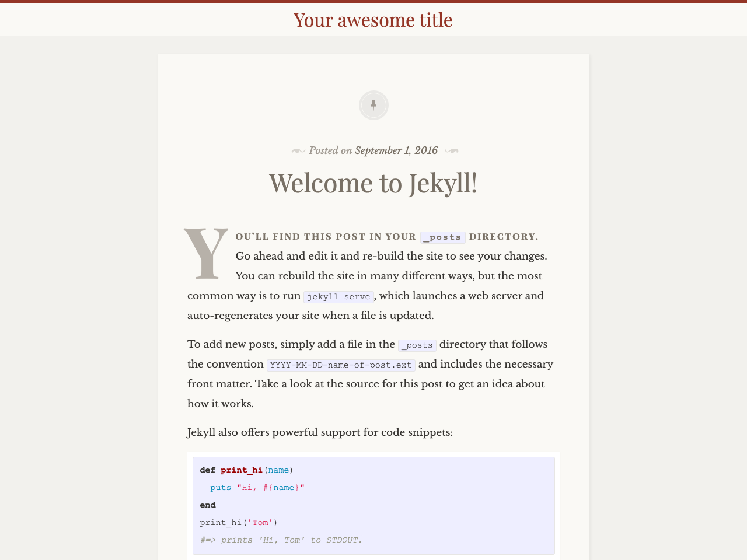Select the right flourish beside the posted date
The image size is (747, 560).
(x=451, y=150)
